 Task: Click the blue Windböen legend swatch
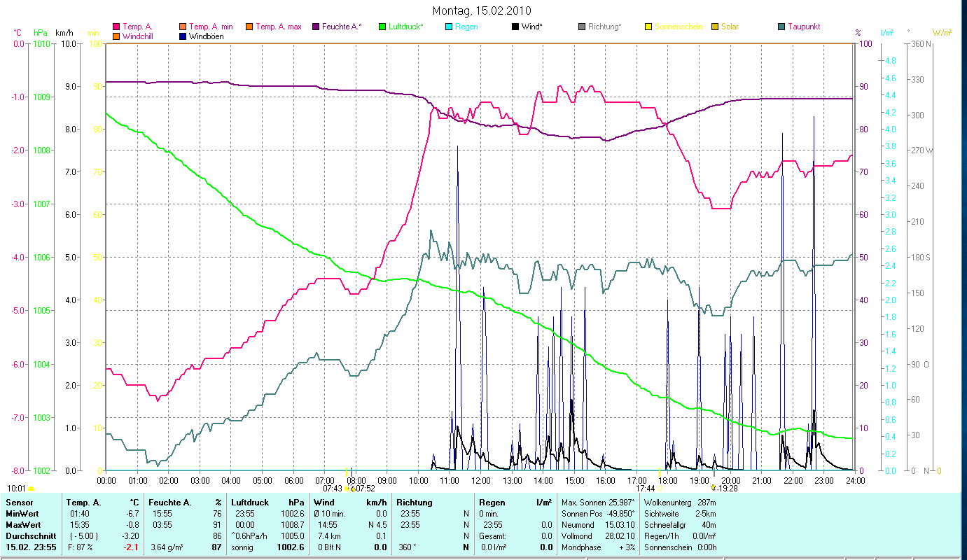pyautogui.click(x=183, y=36)
